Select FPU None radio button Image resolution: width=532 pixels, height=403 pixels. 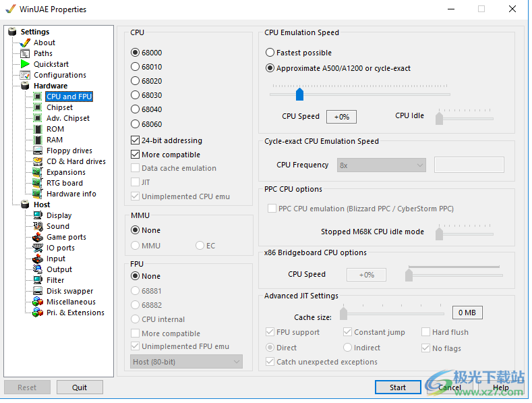pyautogui.click(x=135, y=276)
